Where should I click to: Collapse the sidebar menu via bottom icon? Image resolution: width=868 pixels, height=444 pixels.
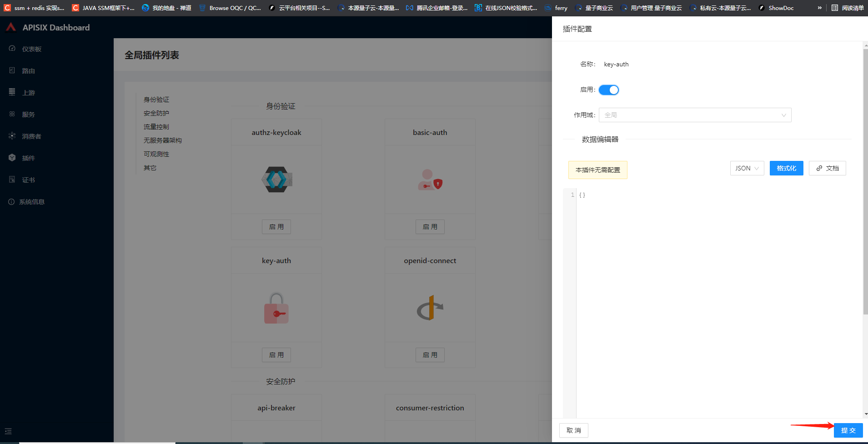(x=8, y=431)
